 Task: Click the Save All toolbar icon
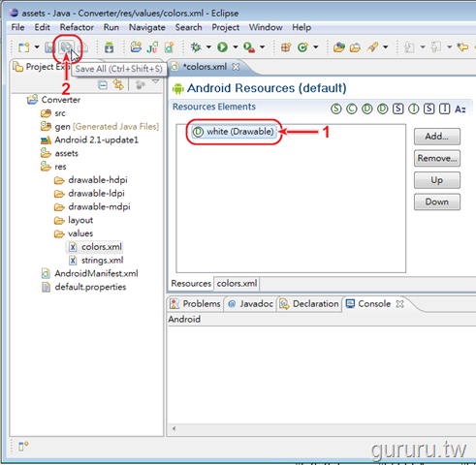66,47
